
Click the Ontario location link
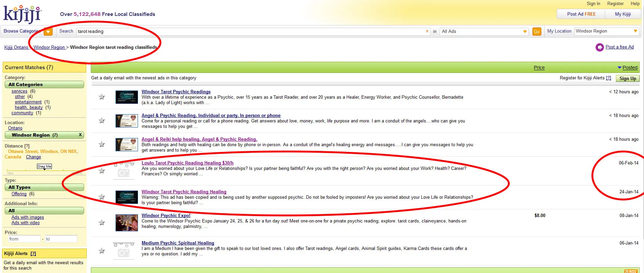(15, 128)
